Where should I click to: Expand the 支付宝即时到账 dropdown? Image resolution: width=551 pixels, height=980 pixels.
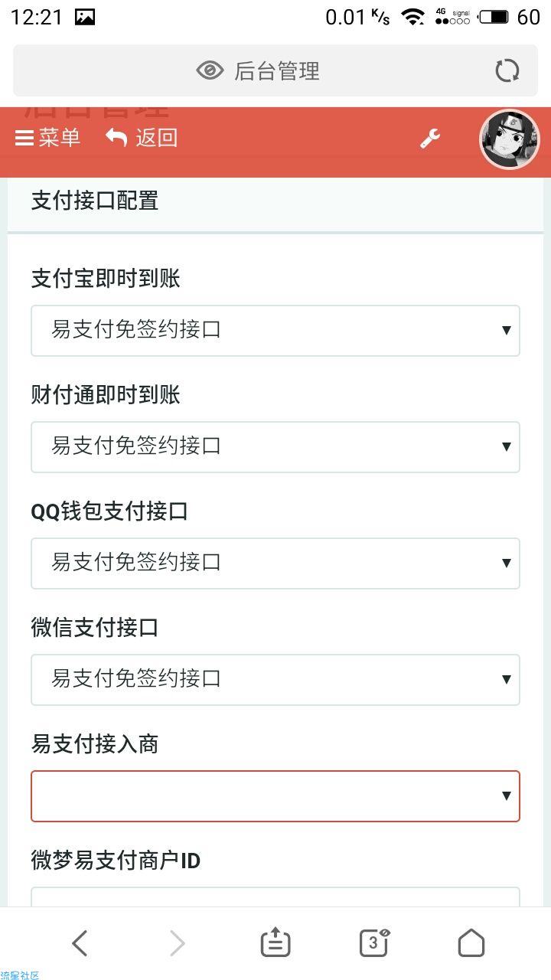click(275, 331)
